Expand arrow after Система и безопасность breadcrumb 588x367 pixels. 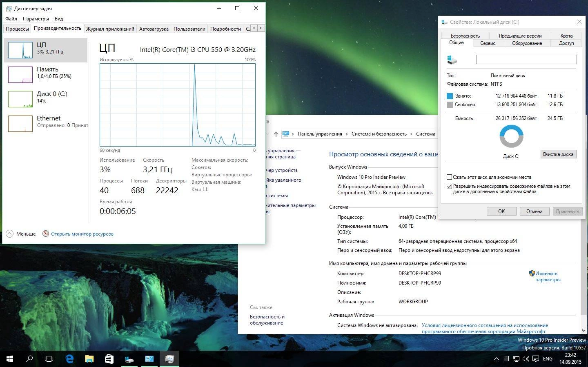point(412,134)
